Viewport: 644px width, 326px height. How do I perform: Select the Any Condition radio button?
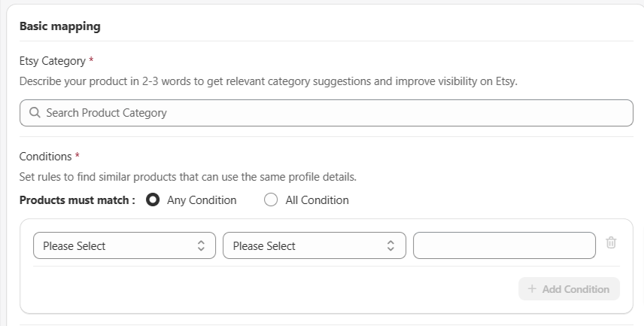click(153, 200)
